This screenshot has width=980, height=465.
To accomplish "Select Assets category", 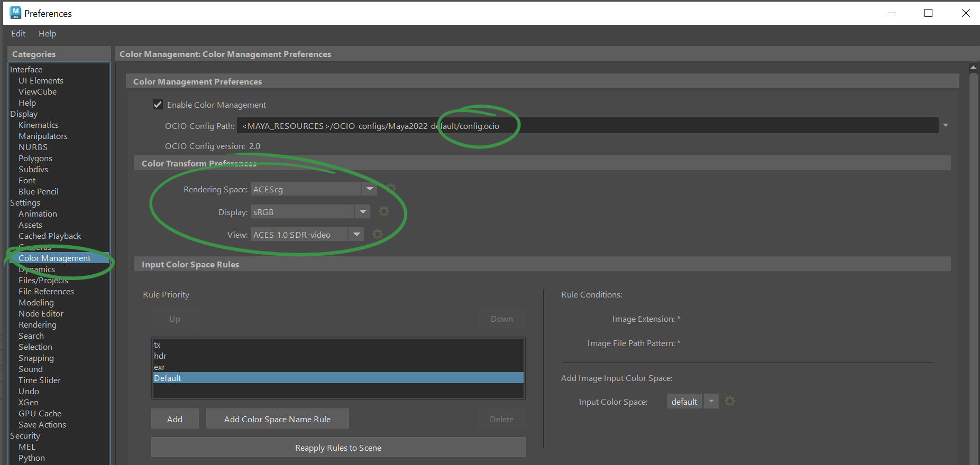I will pos(30,225).
